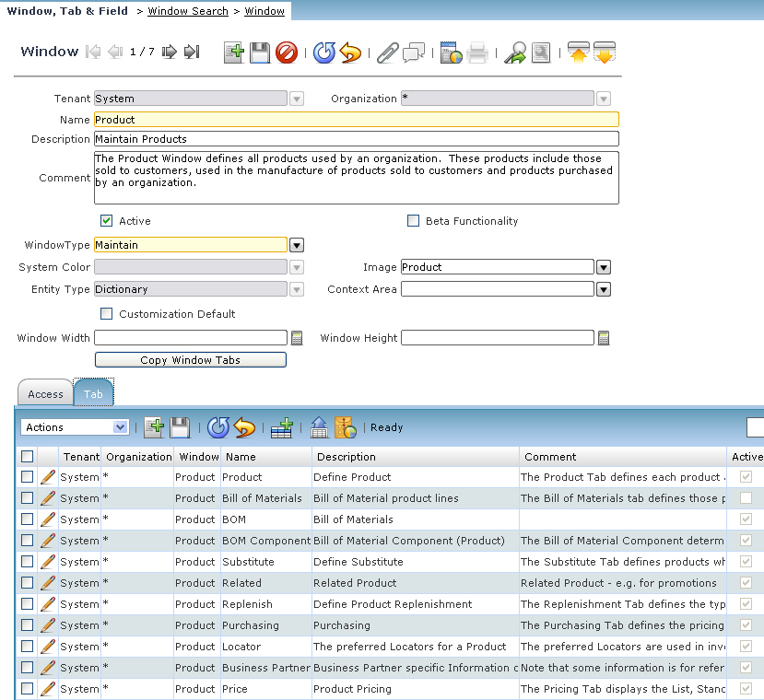Select the Replenish row checkbox
The image size is (764, 700).
pyautogui.click(x=28, y=604)
